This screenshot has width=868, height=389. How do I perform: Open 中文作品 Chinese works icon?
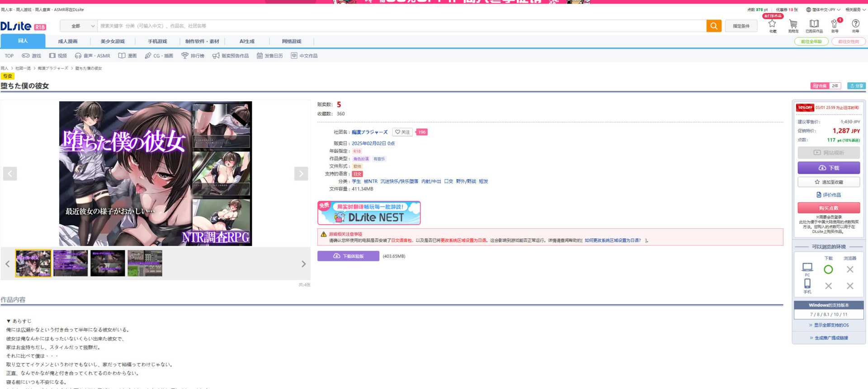coord(304,56)
